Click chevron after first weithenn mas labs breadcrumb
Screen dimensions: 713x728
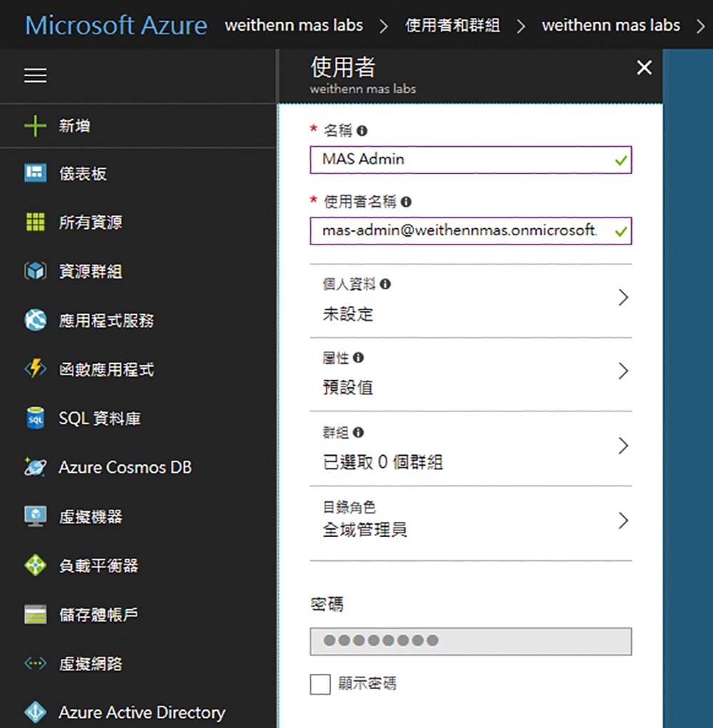[384, 26]
